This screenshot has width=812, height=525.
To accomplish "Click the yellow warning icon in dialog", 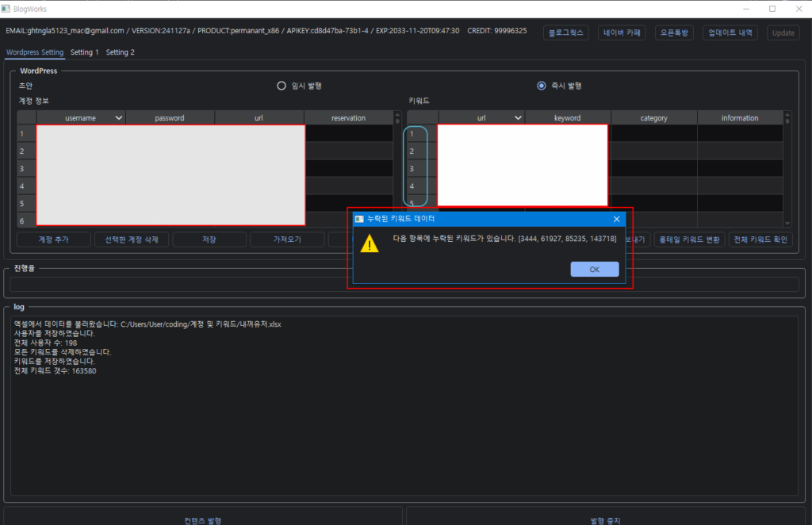I will click(370, 244).
